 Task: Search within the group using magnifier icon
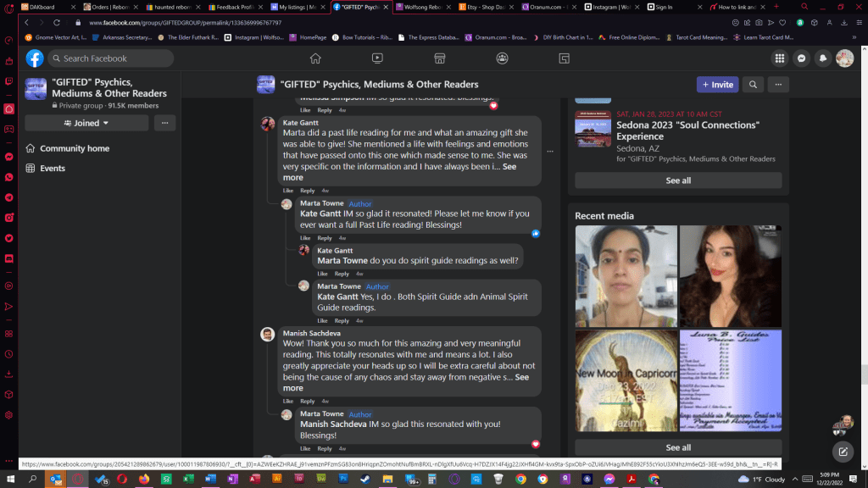coord(752,85)
